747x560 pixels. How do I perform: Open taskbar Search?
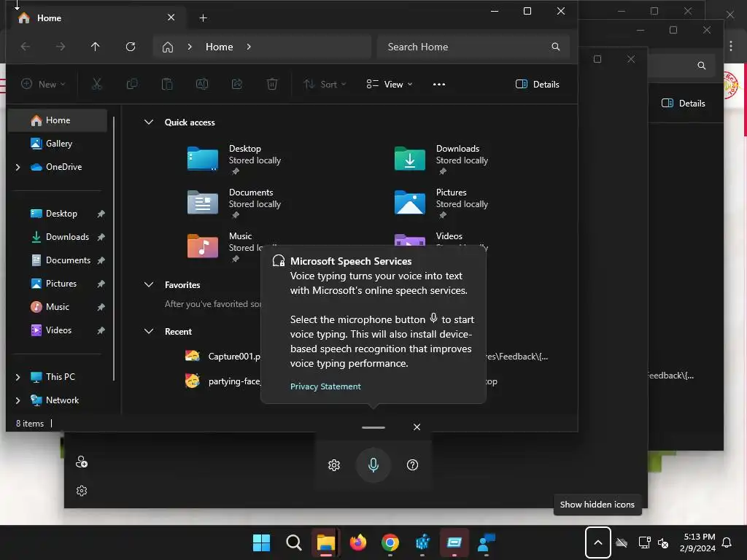click(293, 542)
